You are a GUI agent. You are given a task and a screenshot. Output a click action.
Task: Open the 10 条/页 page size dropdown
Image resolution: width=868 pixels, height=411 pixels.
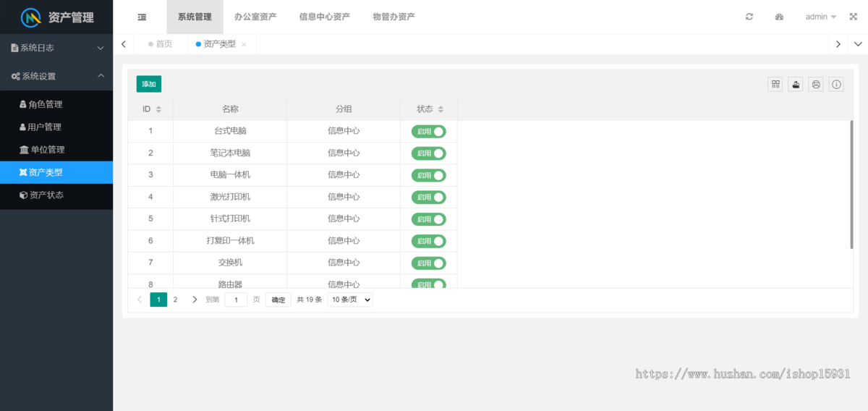(x=350, y=300)
